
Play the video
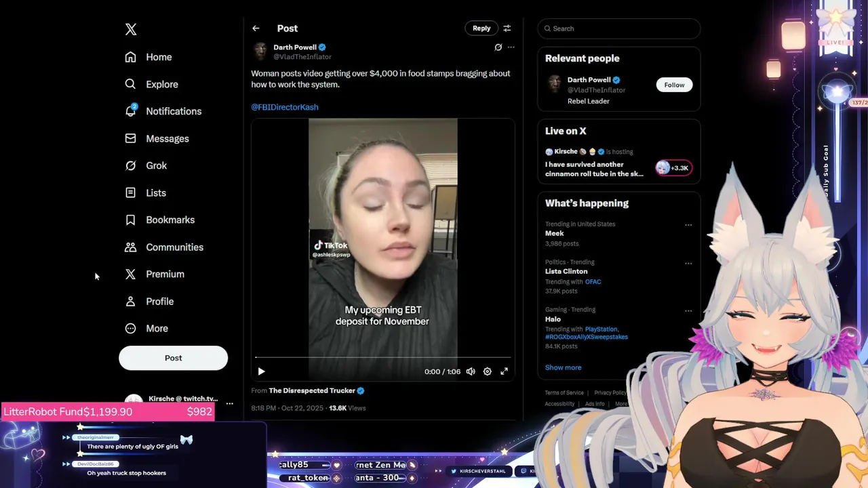(261, 371)
